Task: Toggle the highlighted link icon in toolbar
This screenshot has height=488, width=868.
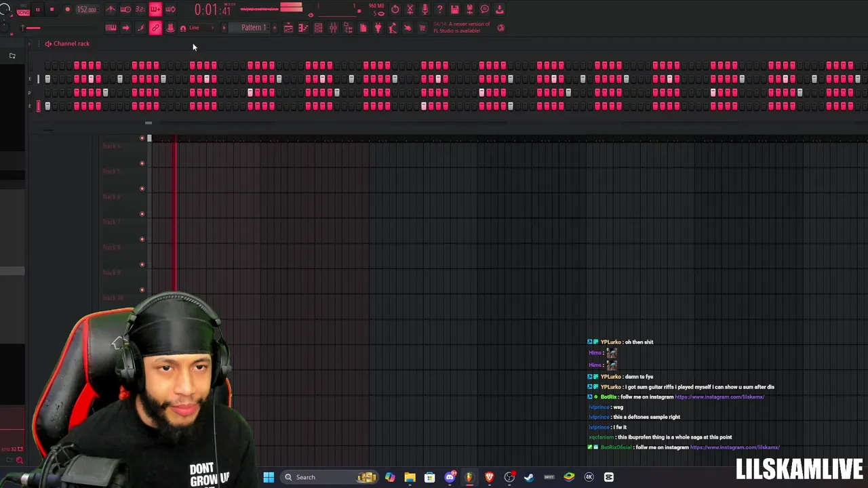Action: [155, 28]
